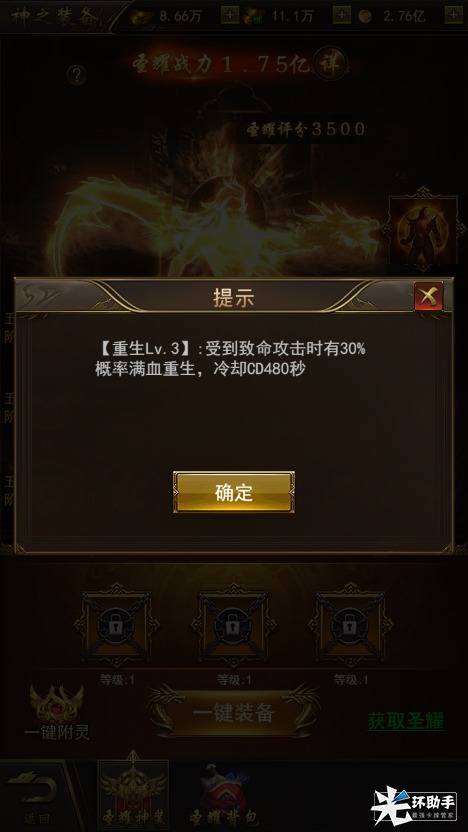468x832 pixels.
Task: Select the character portrait thumbnail
Action: coord(423,229)
